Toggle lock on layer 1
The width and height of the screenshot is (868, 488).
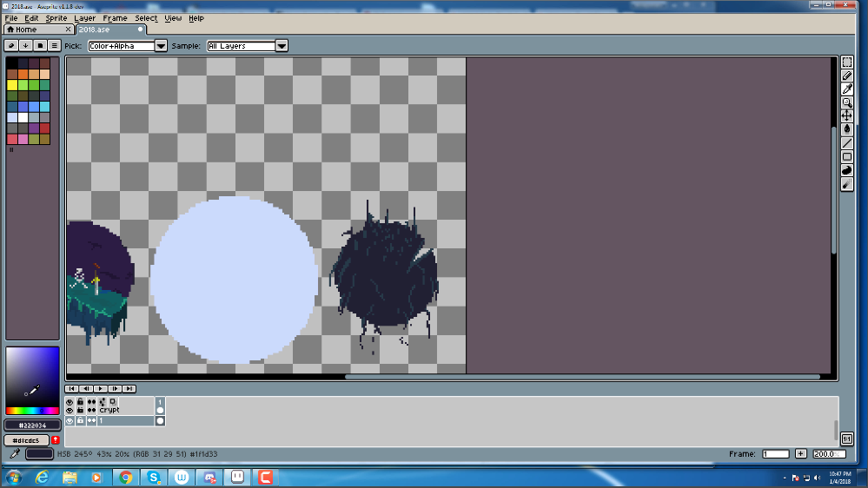[80, 420]
